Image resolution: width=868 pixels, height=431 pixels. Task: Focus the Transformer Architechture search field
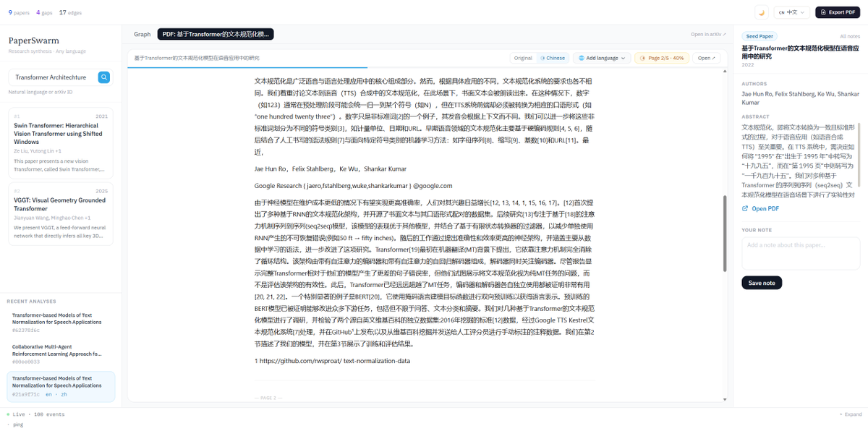pyautogui.click(x=52, y=77)
